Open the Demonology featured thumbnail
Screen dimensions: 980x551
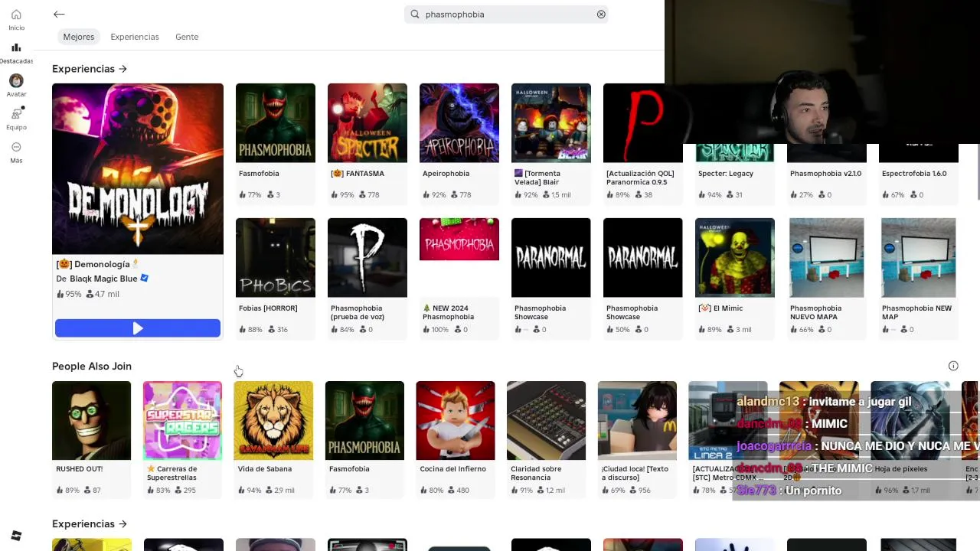[138, 168]
